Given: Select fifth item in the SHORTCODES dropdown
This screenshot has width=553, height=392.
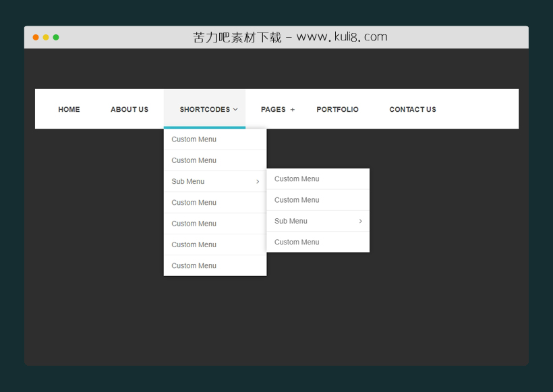Looking at the screenshot, I should click(194, 224).
